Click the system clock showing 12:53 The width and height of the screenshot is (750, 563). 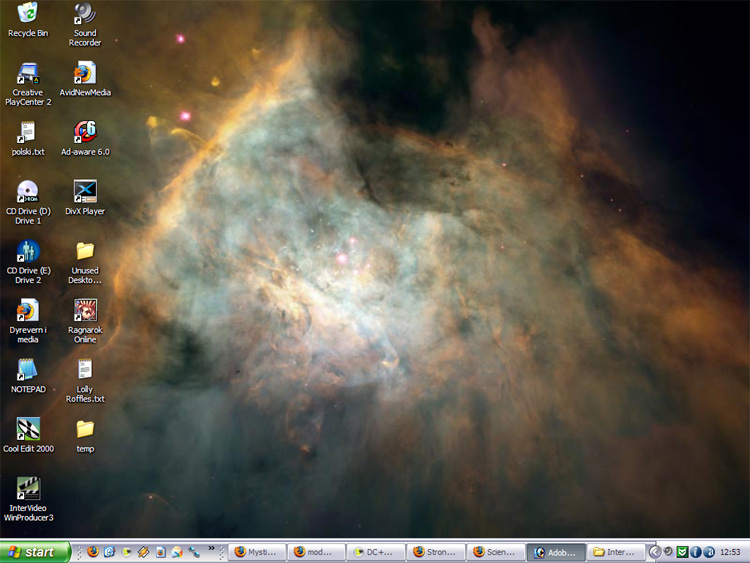(730, 552)
